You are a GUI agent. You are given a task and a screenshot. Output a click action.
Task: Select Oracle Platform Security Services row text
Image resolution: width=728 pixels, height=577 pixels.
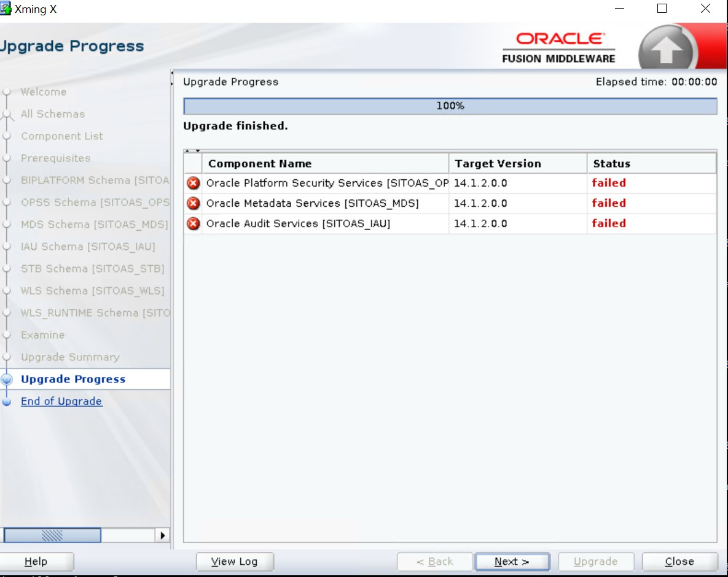point(327,183)
